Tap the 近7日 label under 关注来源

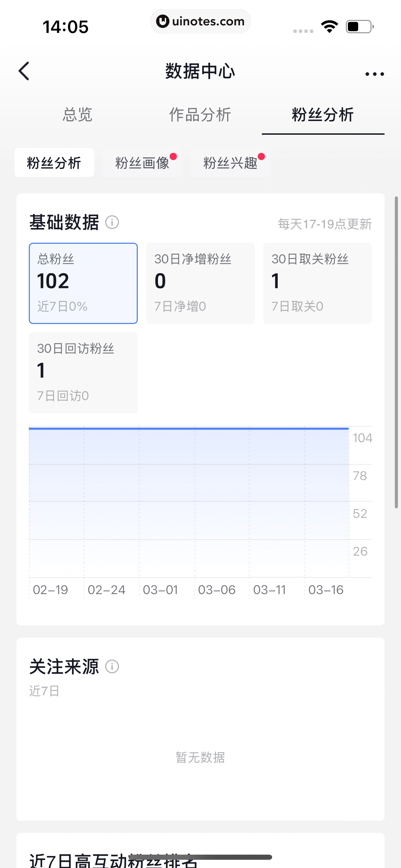pyautogui.click(x=44, y=691)
